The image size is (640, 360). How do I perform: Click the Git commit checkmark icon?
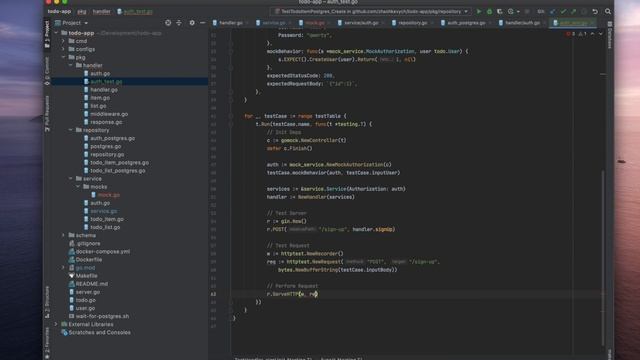(x=563, y=11)
